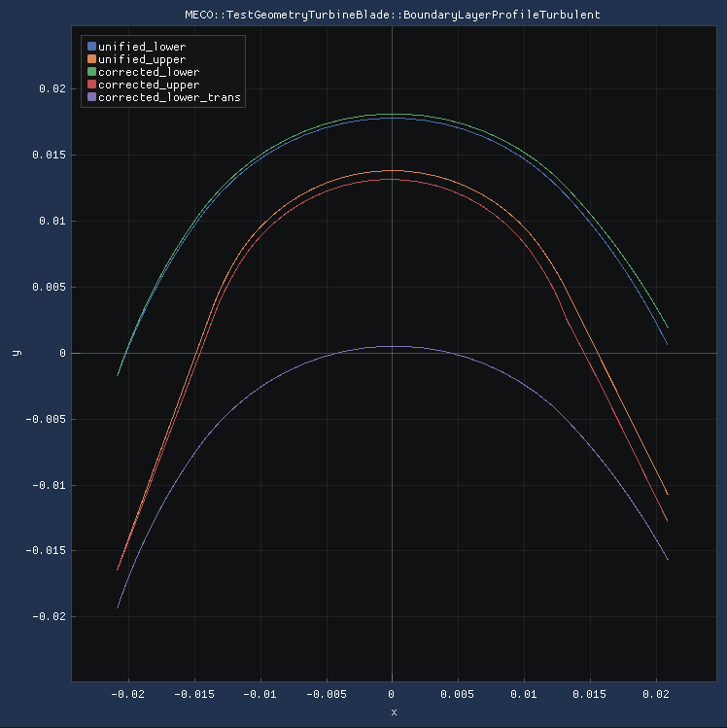Viewport: 727px width, 728px height.
Task: Click the -0.005 tick on the x axis
Action: pyautogui.click(x=327, y=694)
